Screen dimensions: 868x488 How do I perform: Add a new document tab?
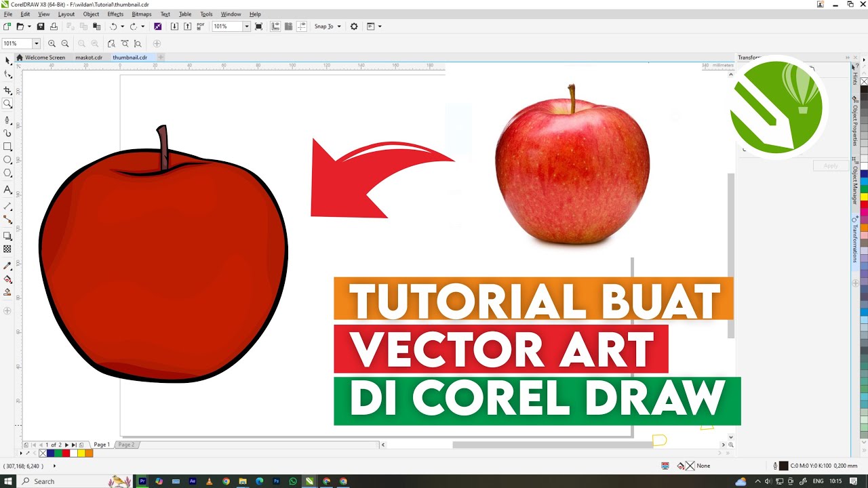(x=161, y=58)
